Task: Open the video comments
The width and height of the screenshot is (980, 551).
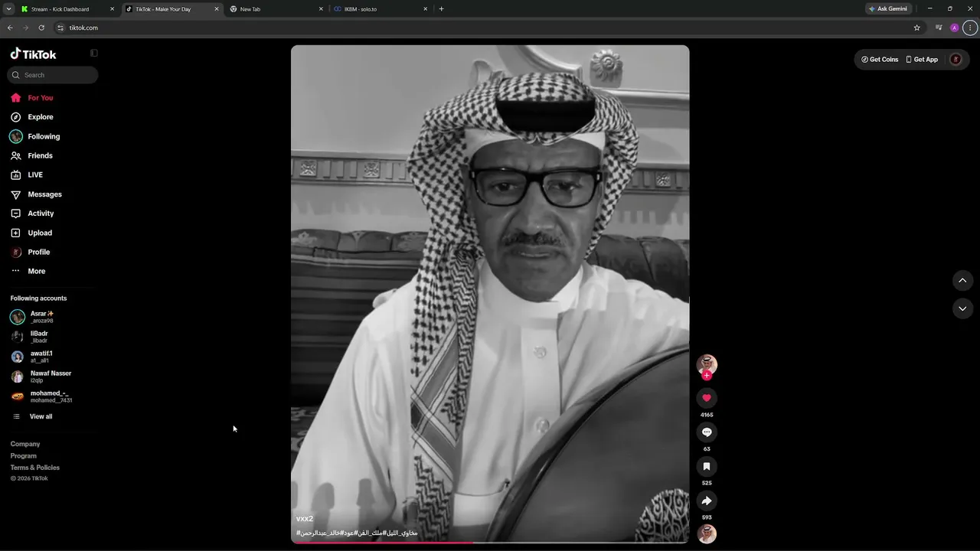Action: pyautogui.click(x=707, y=432)
